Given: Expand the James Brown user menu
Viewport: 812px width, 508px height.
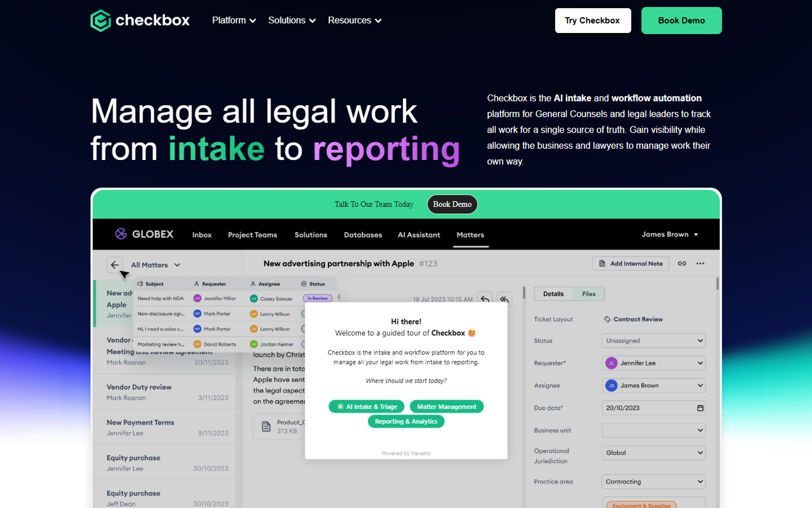Looking at the screenshot, I should 670,234.
